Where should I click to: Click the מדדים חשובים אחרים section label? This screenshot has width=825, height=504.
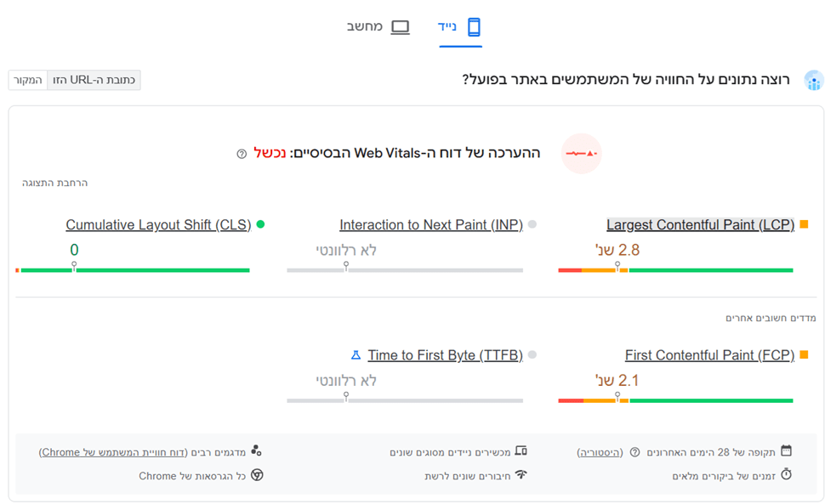point(771,318)
